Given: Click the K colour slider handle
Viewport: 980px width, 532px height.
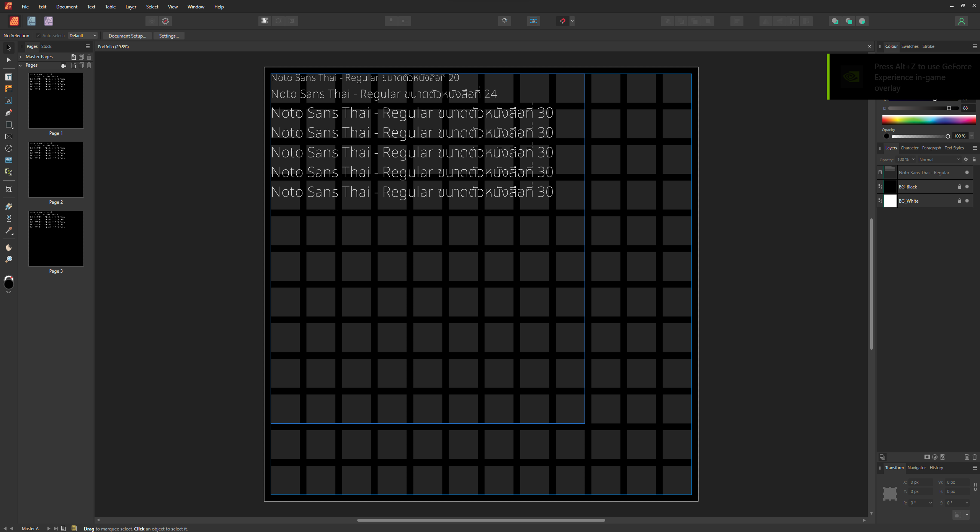Looking at the screenshot, I should [949, 108].
